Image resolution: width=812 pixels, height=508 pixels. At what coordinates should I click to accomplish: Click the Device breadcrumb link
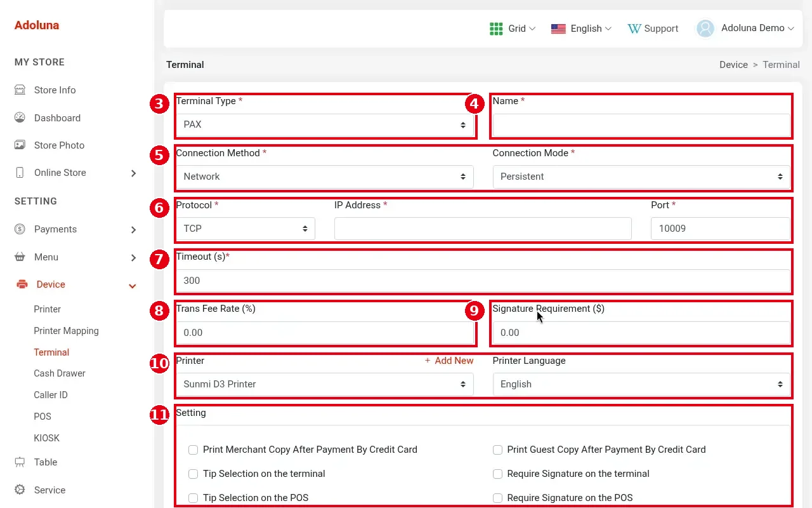733,65
